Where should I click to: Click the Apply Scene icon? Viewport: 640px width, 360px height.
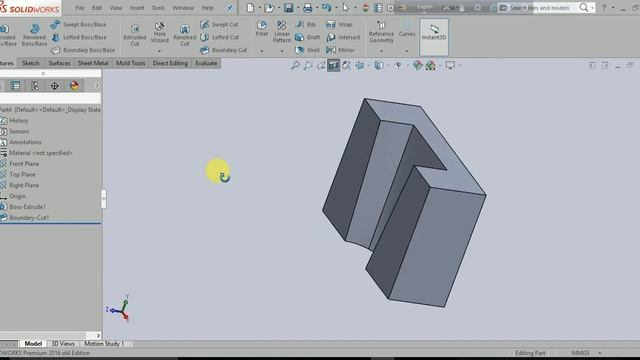coord(430,65)
